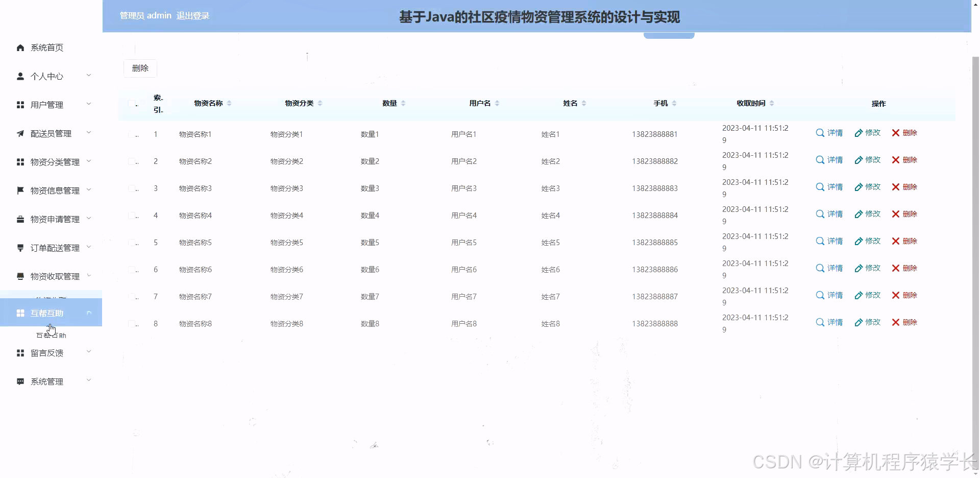Click the red X 删除 icon on row 8

click(894, 322)
